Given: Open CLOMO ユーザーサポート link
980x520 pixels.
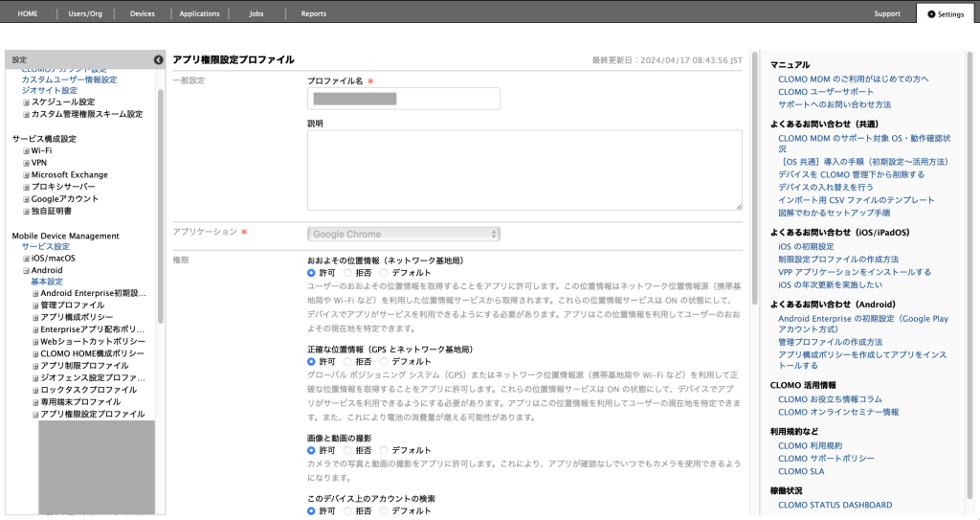Looking at the screenshot, I should point(826,91).
